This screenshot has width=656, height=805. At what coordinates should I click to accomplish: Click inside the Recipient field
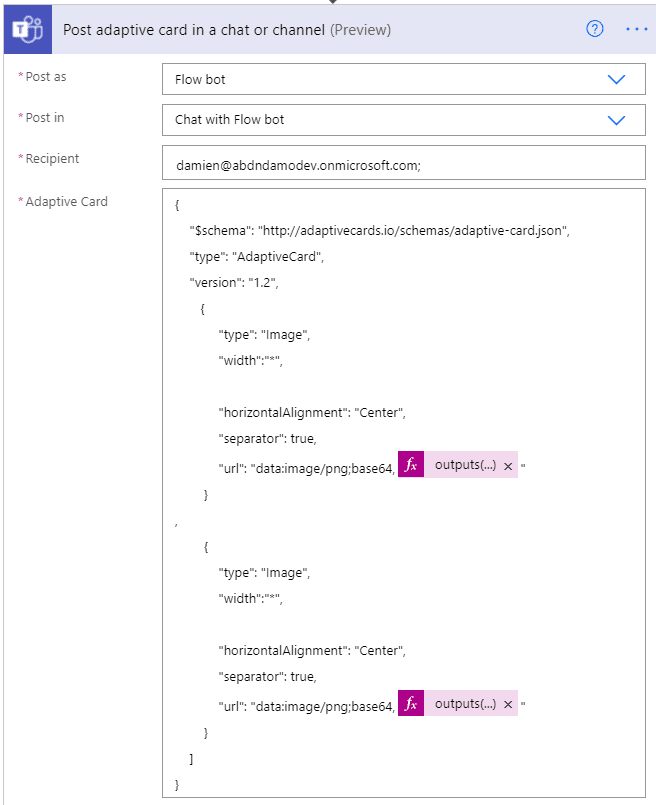coord(400,160)
